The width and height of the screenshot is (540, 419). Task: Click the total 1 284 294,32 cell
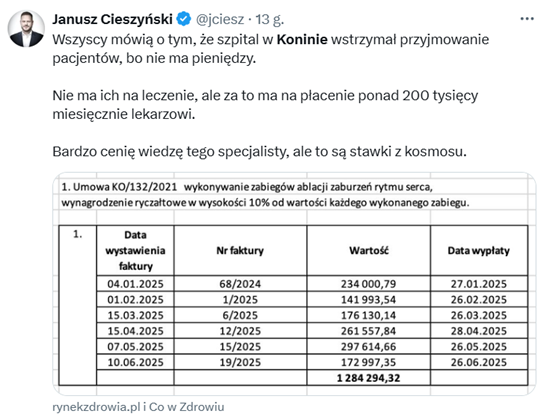click(368, 378)
